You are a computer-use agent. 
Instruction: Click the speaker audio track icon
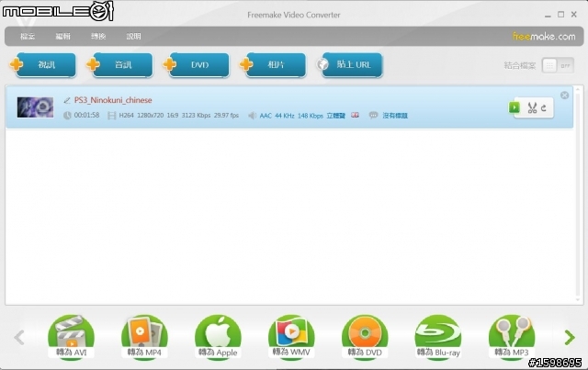[x=253, y=116]
